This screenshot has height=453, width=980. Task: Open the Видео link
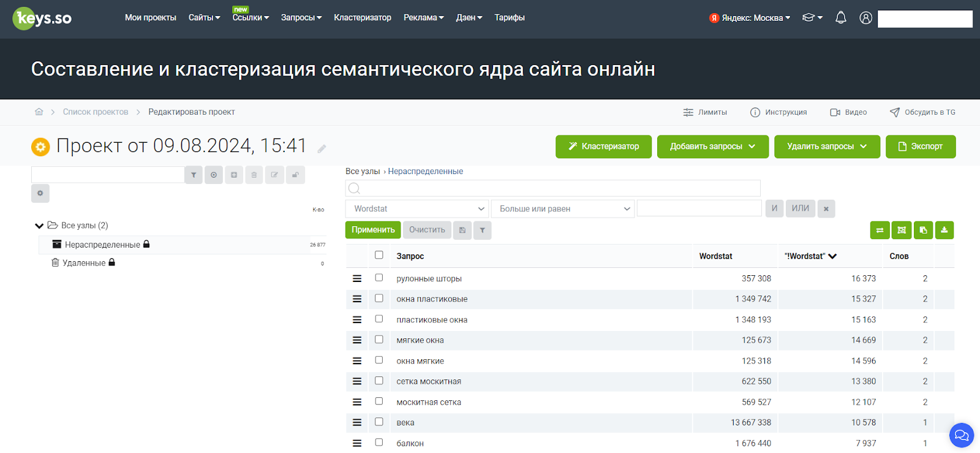(x=848, y=112)
